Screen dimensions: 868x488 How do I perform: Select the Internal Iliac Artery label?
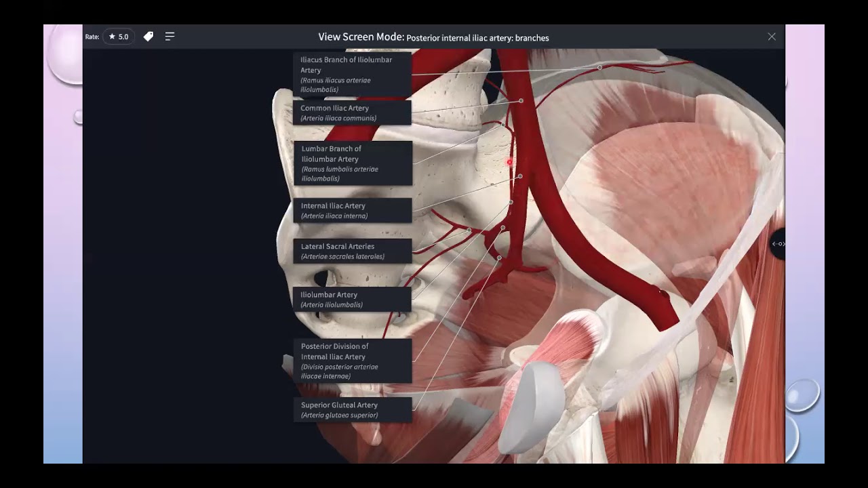tap(353, 210)
